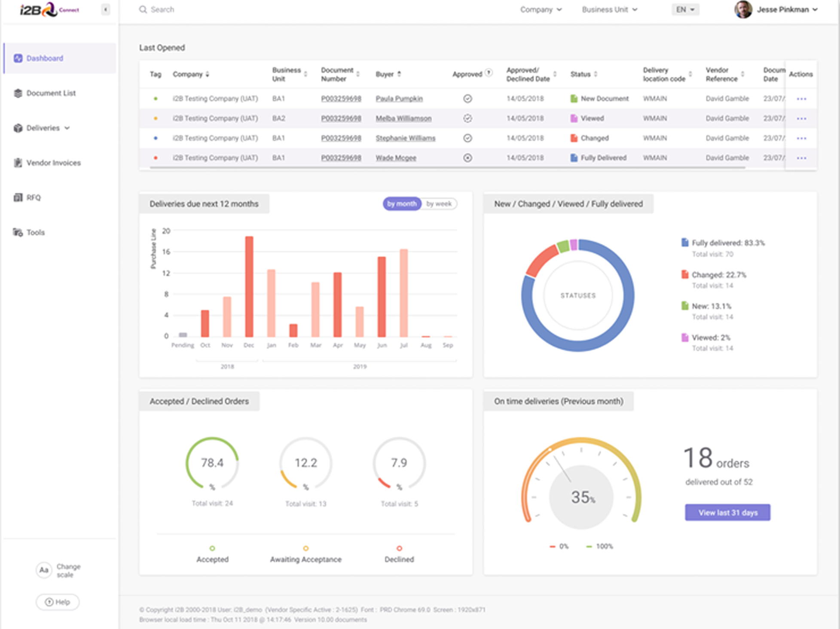Screen dimensions: 840x629
Task: Open the RFQ sidebar icon
Action: pyautogui.click(x=18, y=198)
